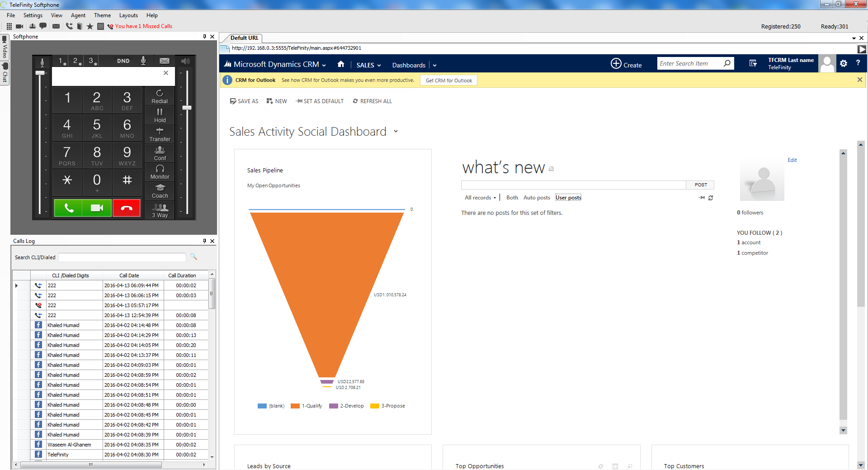This screenshot has height=470, width=868.
Task: Open the File menu
Action: 11,15
